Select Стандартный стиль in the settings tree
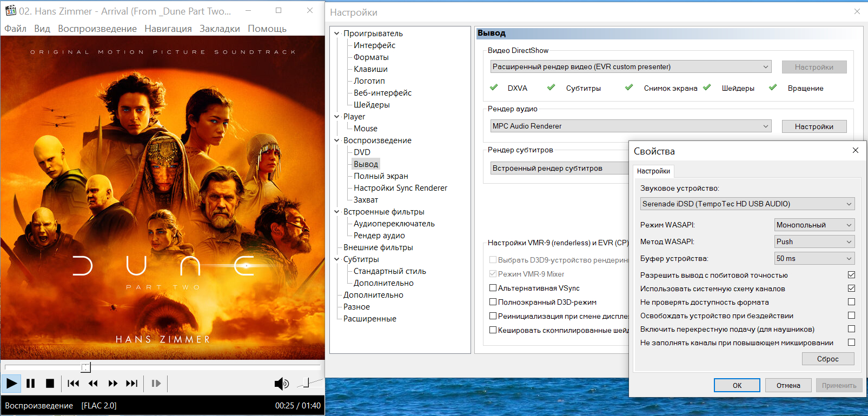 click(x=389, y=271)
